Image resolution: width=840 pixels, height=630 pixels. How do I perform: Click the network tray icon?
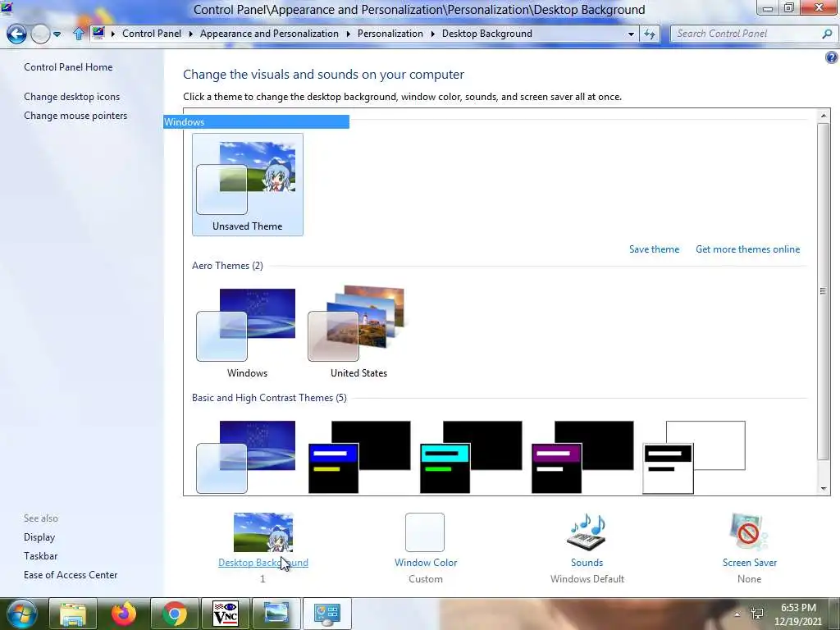757,614
